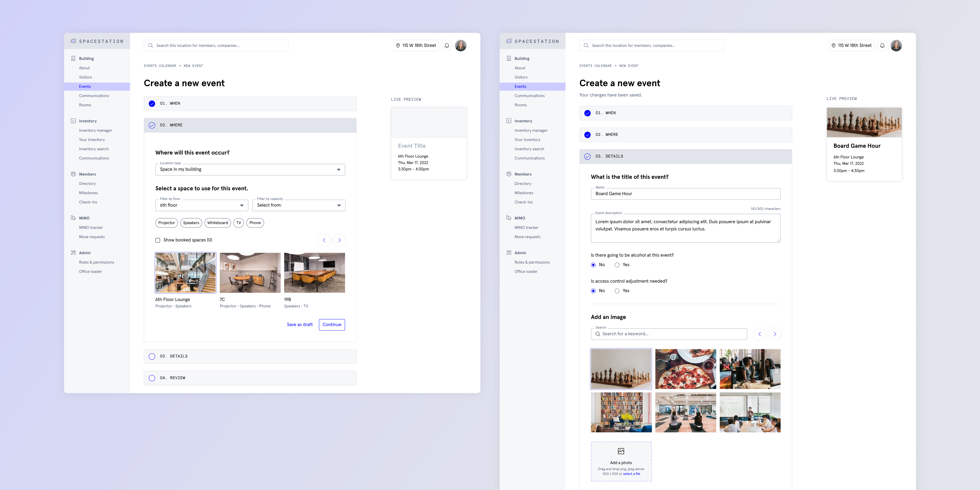Image resolution: width=980 pixels, height=490 pixels.
Task: Show next images arrow in Add an image
Action: pos(775,334)
